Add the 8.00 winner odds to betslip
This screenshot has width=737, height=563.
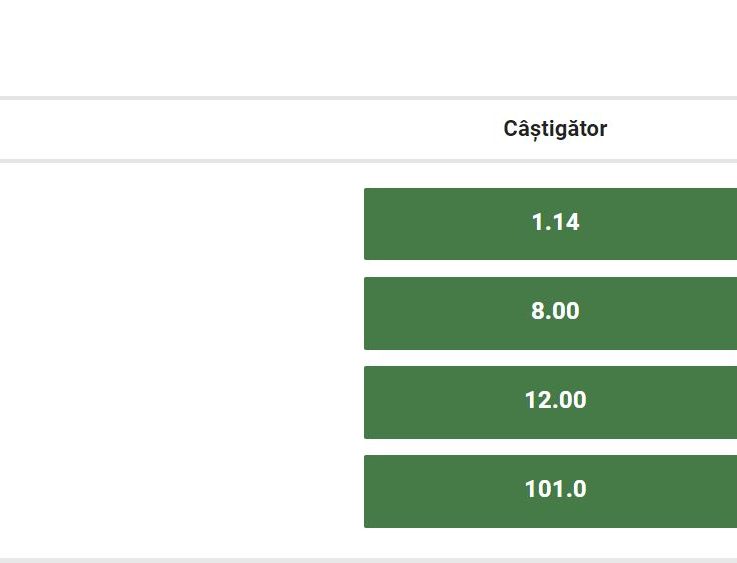[550, 313]
